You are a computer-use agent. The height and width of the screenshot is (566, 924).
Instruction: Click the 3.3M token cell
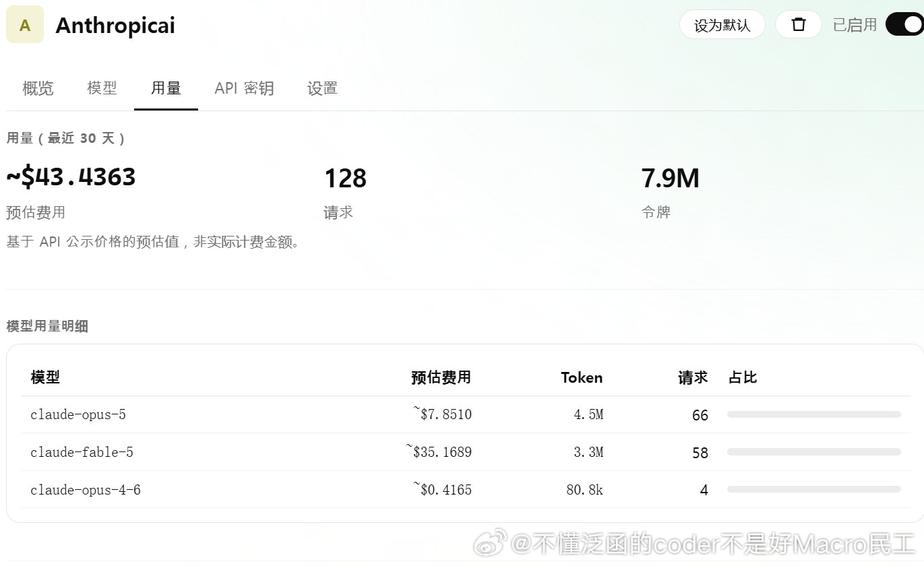588,452
